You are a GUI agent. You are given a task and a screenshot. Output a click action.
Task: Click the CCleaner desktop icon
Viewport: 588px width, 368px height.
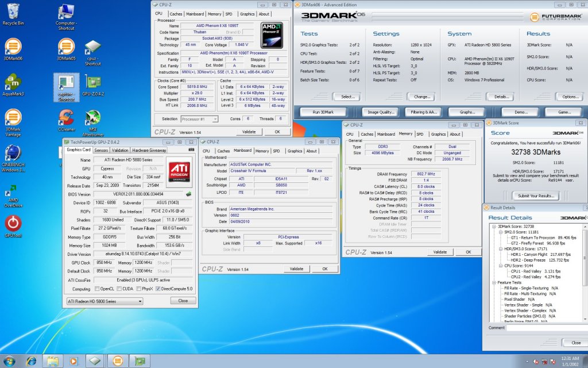point(67,120)
